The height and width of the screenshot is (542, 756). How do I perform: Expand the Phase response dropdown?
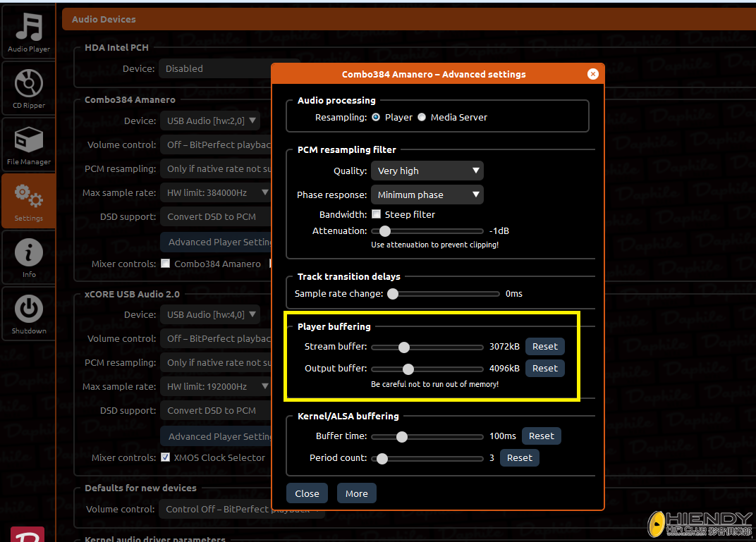click(x=427, y=195)
